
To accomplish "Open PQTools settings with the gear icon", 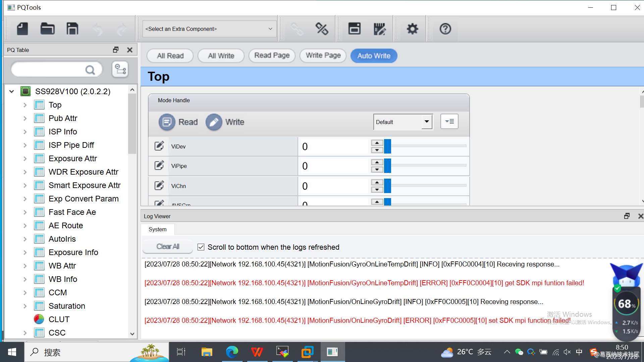I will pyautogui.click(x=412, y=29).
